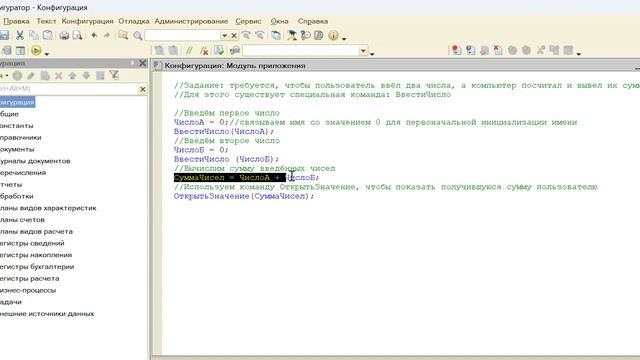This screenshot has height=360, width=640.
Task: Select Внешние источники данных tree node
Action: (x=47, y=314)
